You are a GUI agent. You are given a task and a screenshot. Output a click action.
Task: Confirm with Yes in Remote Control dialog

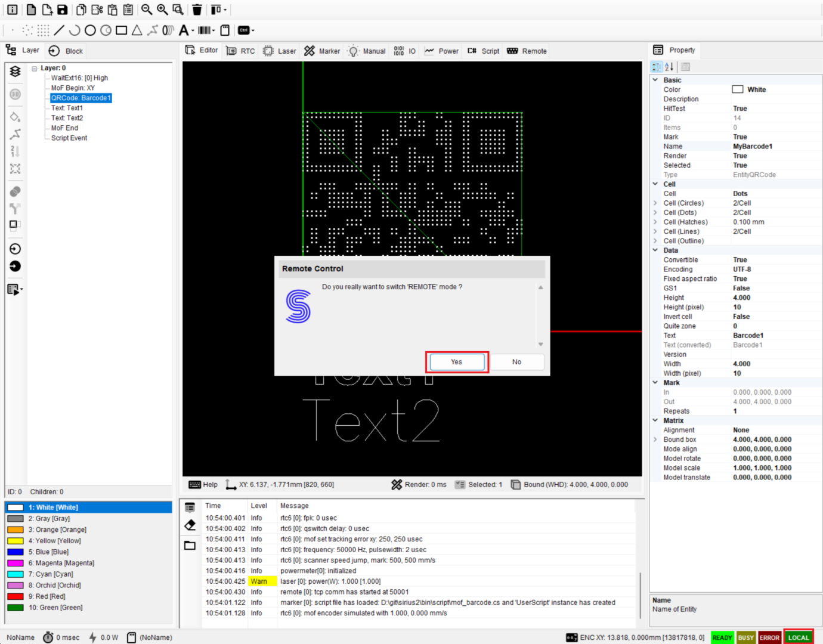457,362
